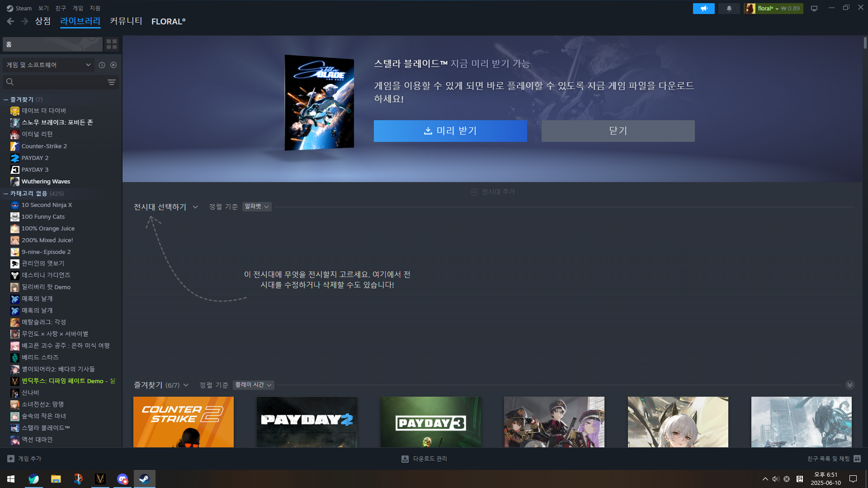This screenshot has width=868, height=488.
Task: Click the add shelf plus icon
Action: (x=474, y=192)
